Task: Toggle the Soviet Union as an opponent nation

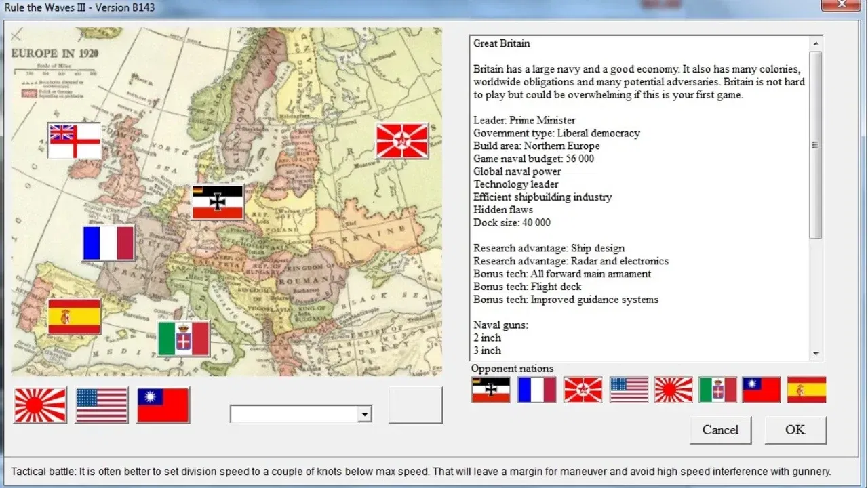Action: point(582,390)
